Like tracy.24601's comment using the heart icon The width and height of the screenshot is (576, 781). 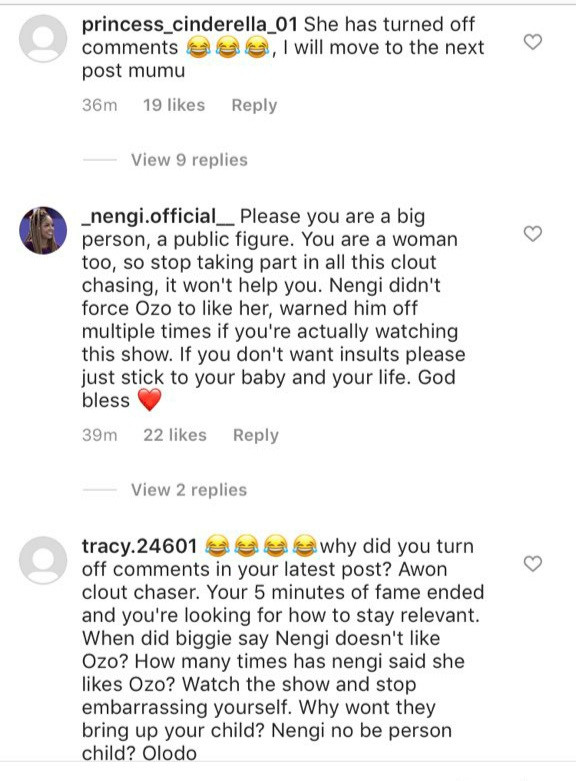[x=533, y=564]
